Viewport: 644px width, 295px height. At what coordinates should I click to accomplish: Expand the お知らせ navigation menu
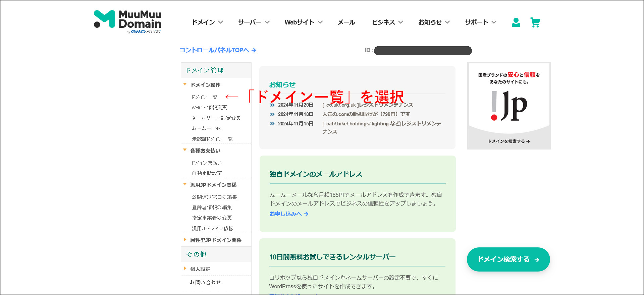434,22
